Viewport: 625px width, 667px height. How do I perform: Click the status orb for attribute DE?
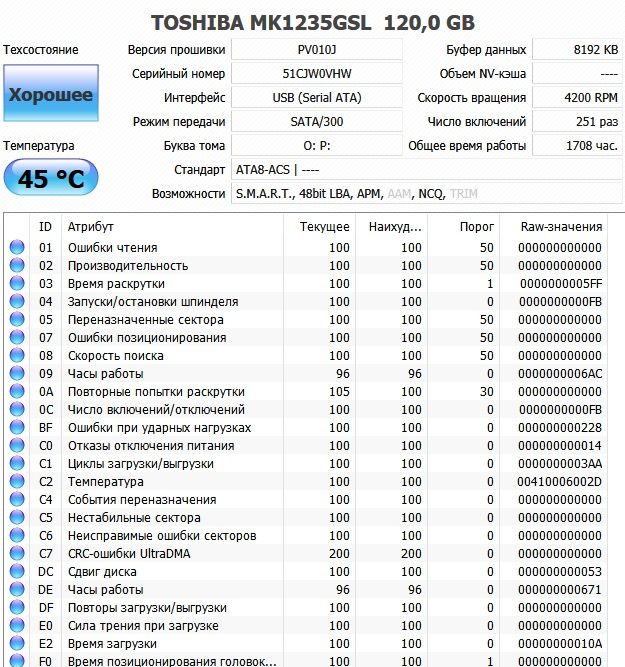pos(17,589)
